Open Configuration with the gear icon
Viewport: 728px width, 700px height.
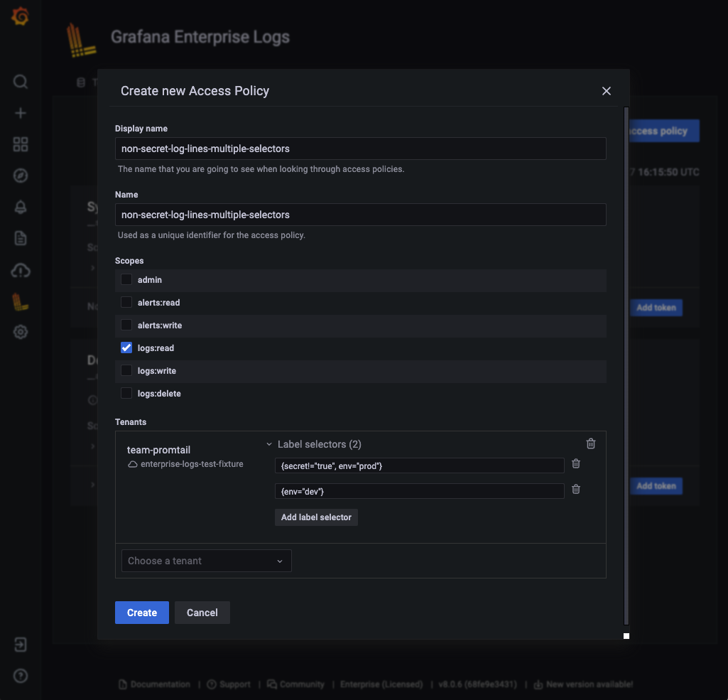pos(20,331)
